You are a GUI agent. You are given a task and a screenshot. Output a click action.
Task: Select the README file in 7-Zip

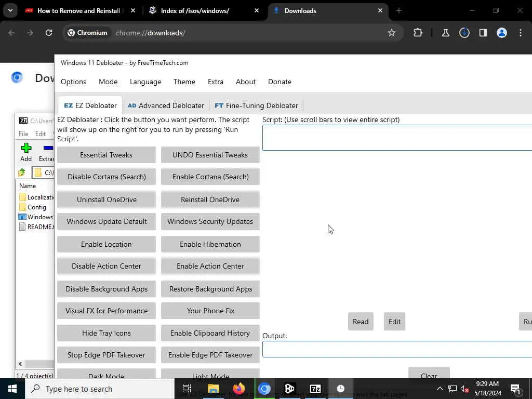[37, 227]
